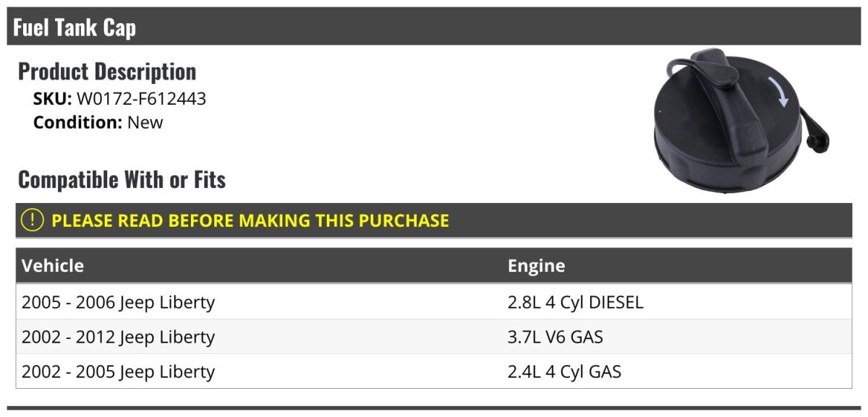Click the bold SKU label
The width and height of the screenshot is (868, 417).
[x=52, y=99]
